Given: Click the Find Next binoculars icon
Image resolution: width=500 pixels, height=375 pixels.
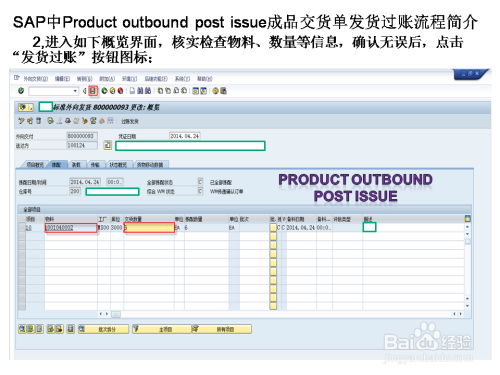Looking at the screenshot, I should pos(148,91).
